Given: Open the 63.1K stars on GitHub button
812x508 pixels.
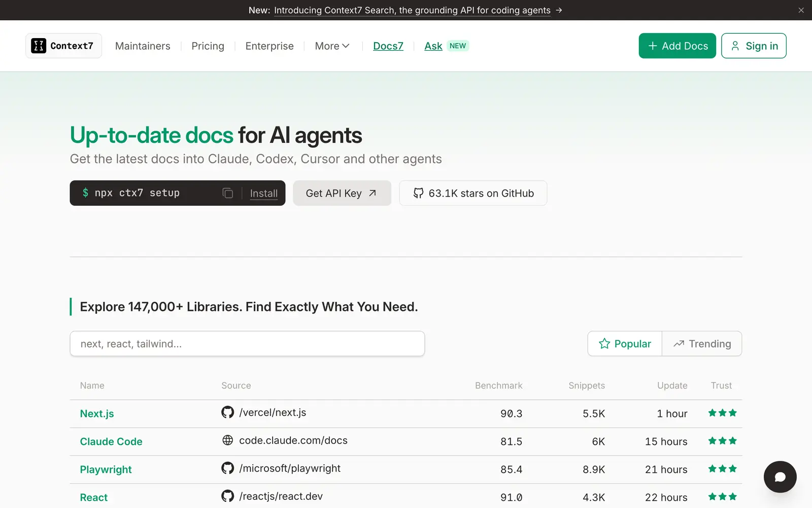Looking at the screenshot, I should 473,193.
